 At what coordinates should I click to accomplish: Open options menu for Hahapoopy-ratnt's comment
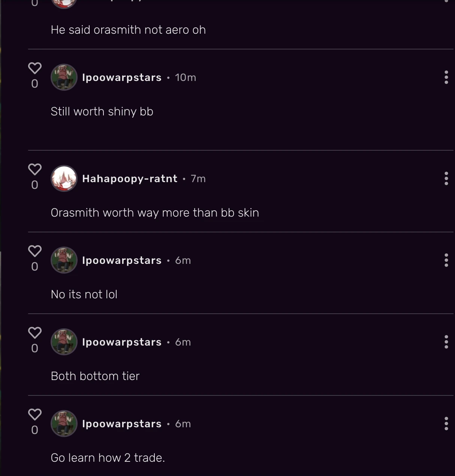coord(446,178)
